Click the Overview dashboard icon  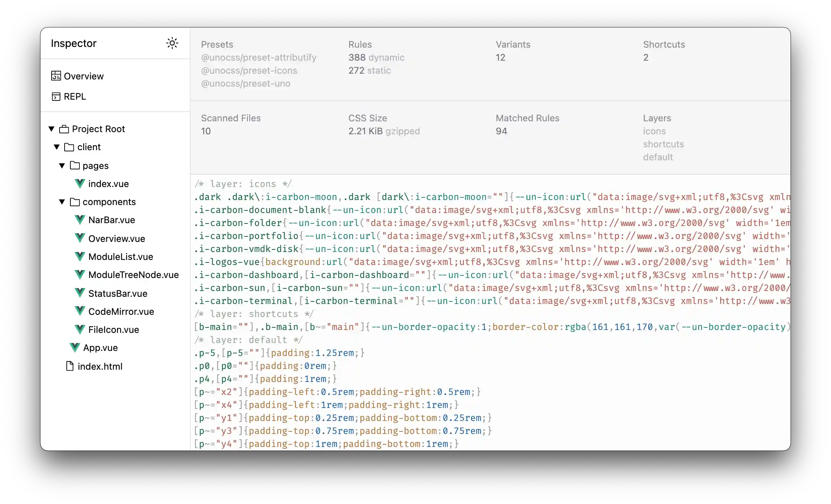click(x=56, y=76)
